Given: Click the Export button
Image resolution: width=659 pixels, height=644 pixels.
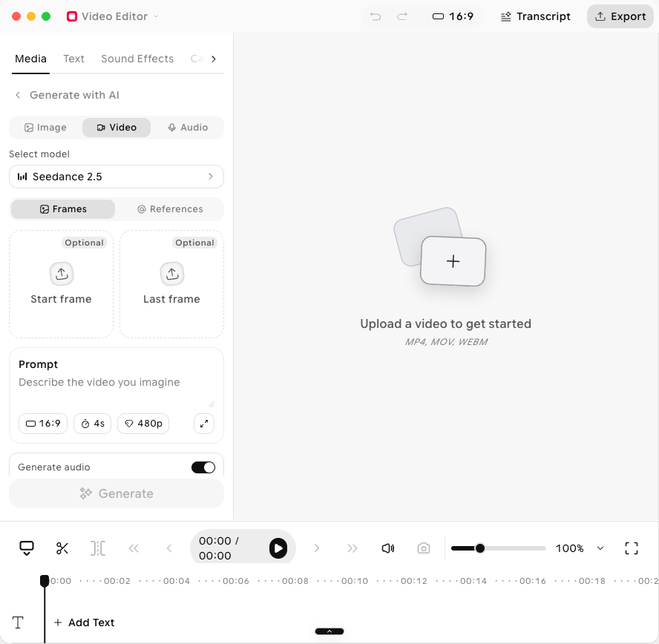Looking at the screenshot, I should (620, 16).
